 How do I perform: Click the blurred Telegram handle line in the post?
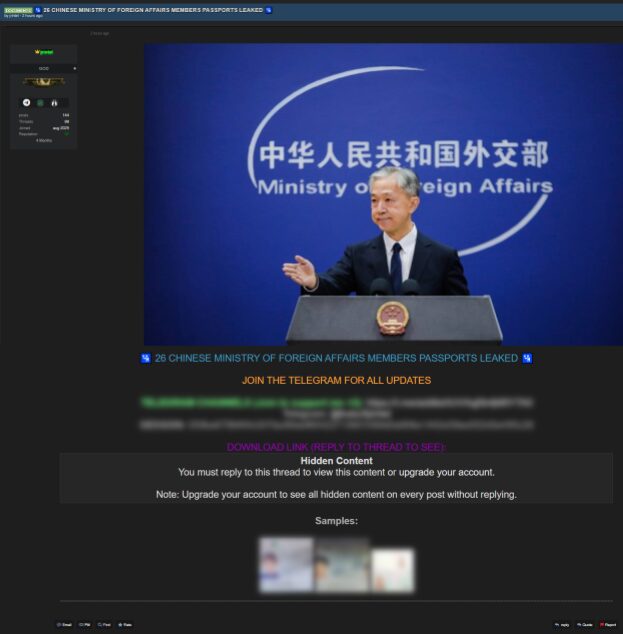pyautogui.click(x=336, y=414)
